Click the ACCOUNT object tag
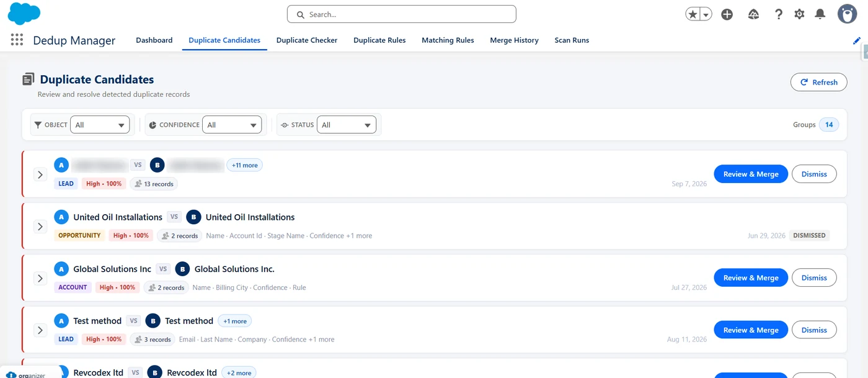Image resolution: width=868 pixels, height=378 pixels. [x=73, y=287]
